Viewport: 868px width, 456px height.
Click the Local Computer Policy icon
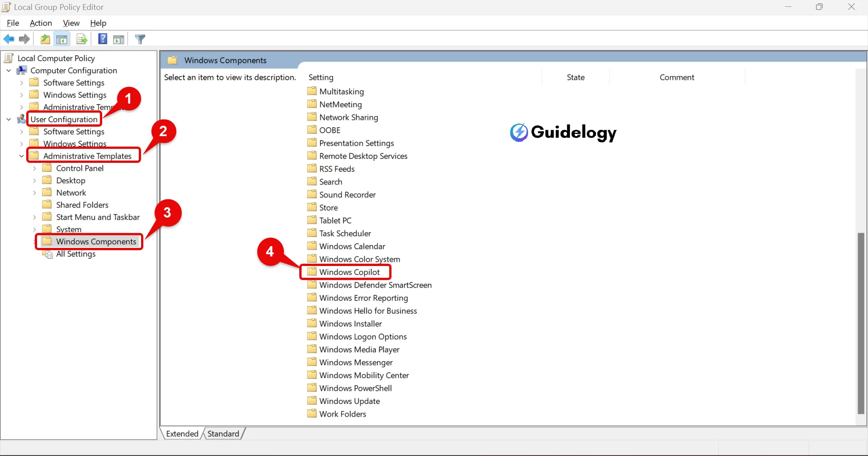coord(9,58)
